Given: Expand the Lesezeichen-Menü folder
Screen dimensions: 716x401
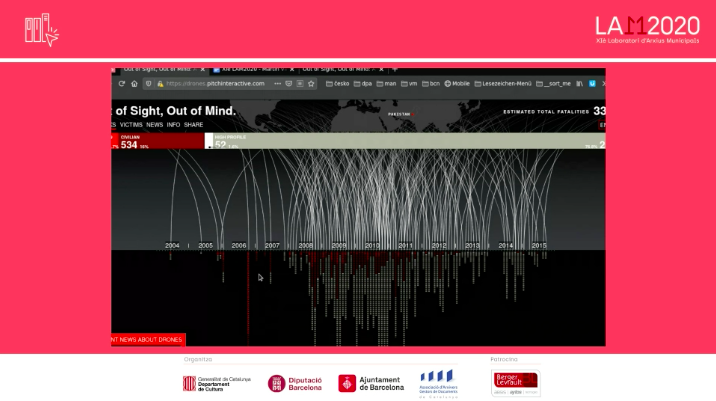Looking at the screenshot, I should click(x=503, y=84).
